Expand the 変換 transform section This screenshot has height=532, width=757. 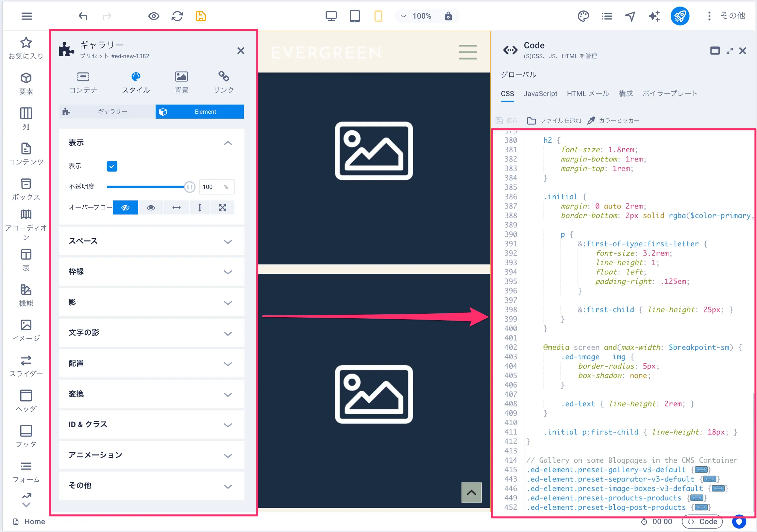152,394
